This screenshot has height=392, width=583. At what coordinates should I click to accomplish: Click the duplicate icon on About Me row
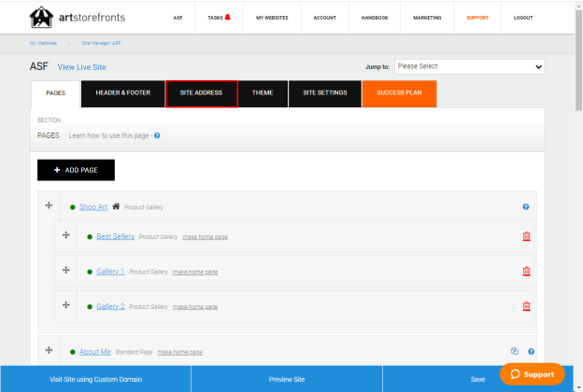tap(514, 351)
